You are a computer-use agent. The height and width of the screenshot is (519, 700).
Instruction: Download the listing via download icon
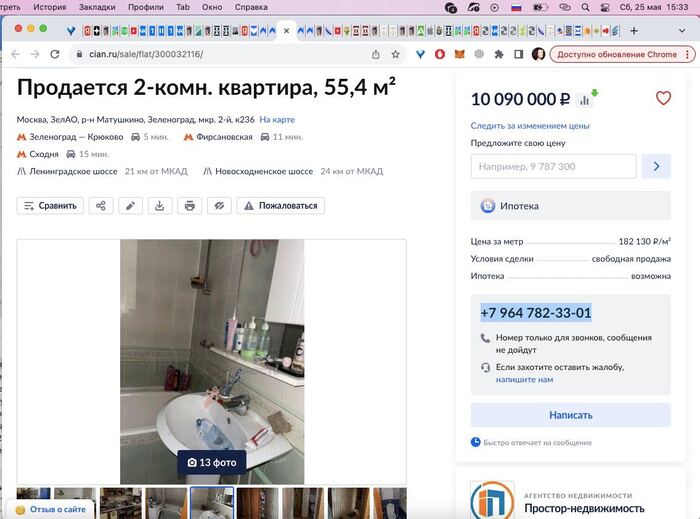(159, 206)
